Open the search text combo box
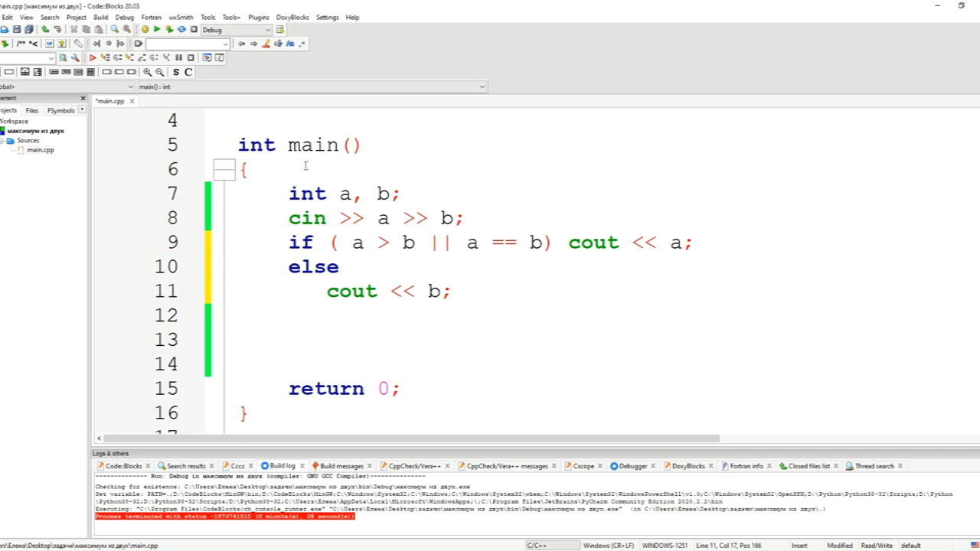Image resolution: width=980 pixels, height=551 pixels. (188, 44)
